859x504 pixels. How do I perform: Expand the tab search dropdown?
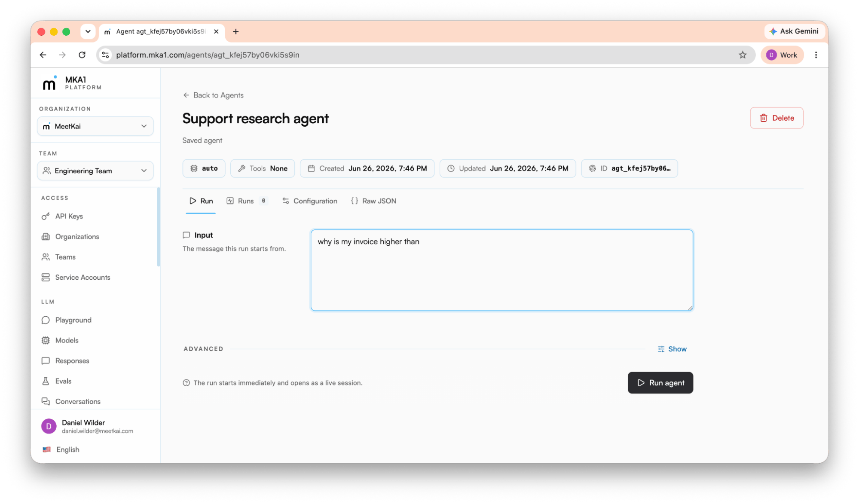(x=88, y=31)
